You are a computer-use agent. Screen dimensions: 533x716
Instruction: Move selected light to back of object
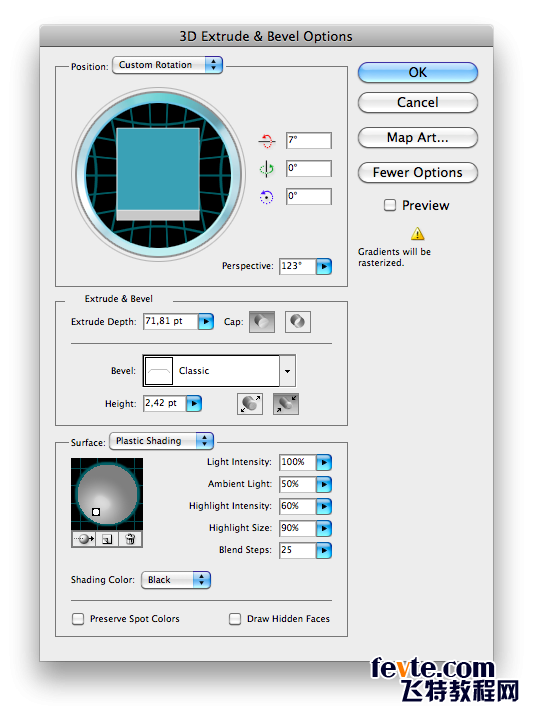(84, 539)
